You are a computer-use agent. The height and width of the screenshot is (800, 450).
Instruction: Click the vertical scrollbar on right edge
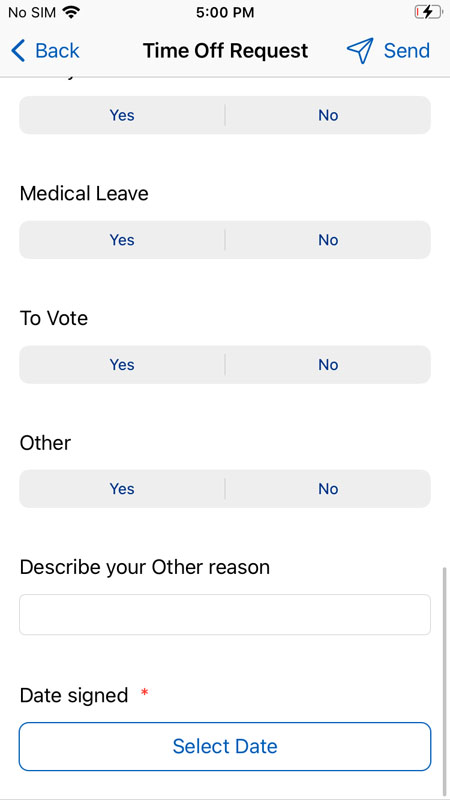point(445,679)
